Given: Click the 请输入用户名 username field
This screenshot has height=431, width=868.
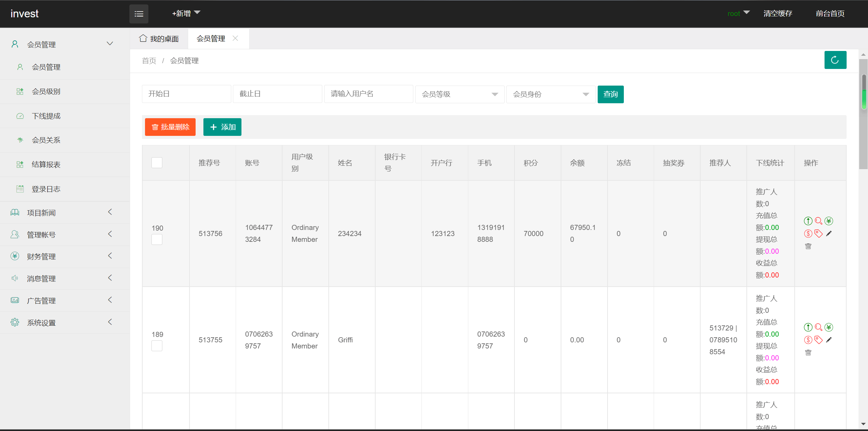Looking at the screenshot, I should [368, 94].
